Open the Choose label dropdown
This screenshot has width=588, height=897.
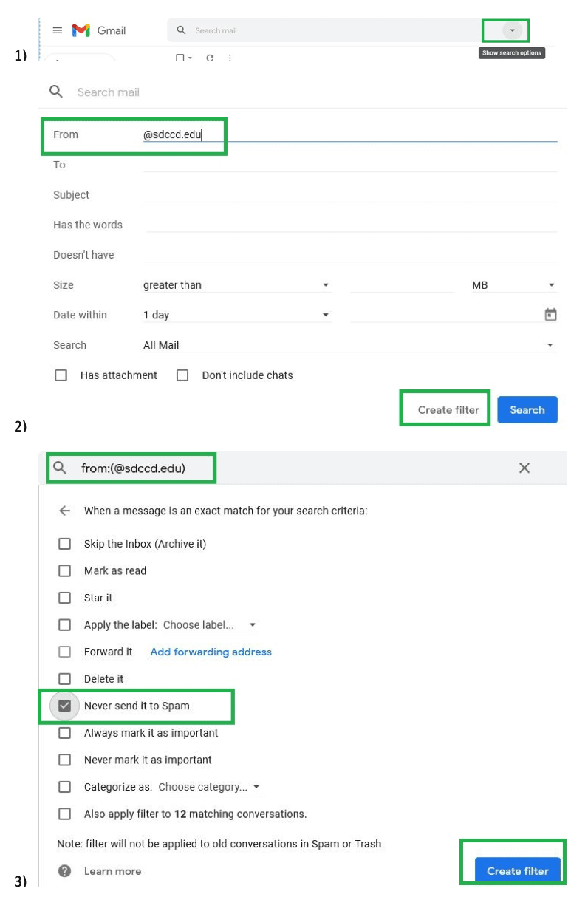coord(210,625)
